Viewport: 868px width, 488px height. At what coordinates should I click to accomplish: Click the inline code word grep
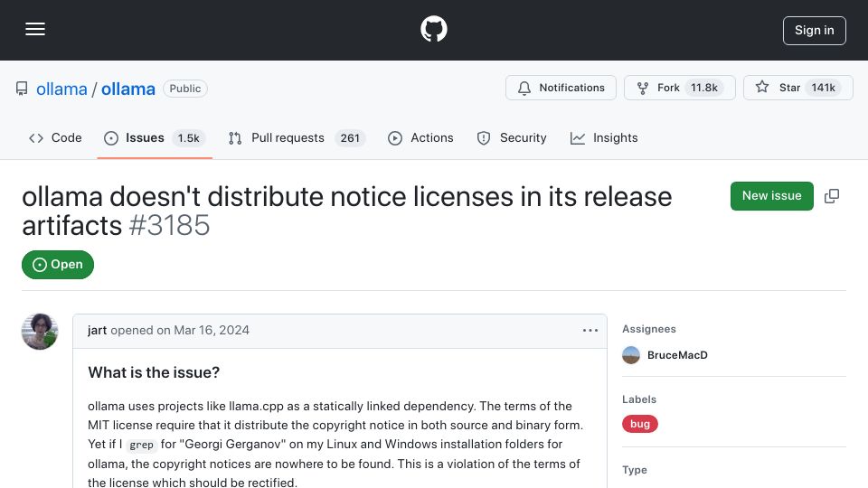click(141, 445)
